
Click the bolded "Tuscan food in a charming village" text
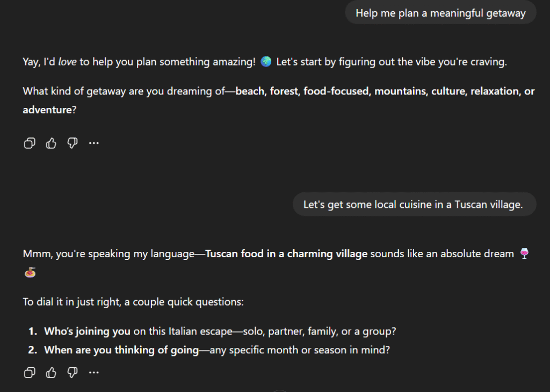click(x=287, y=253)
